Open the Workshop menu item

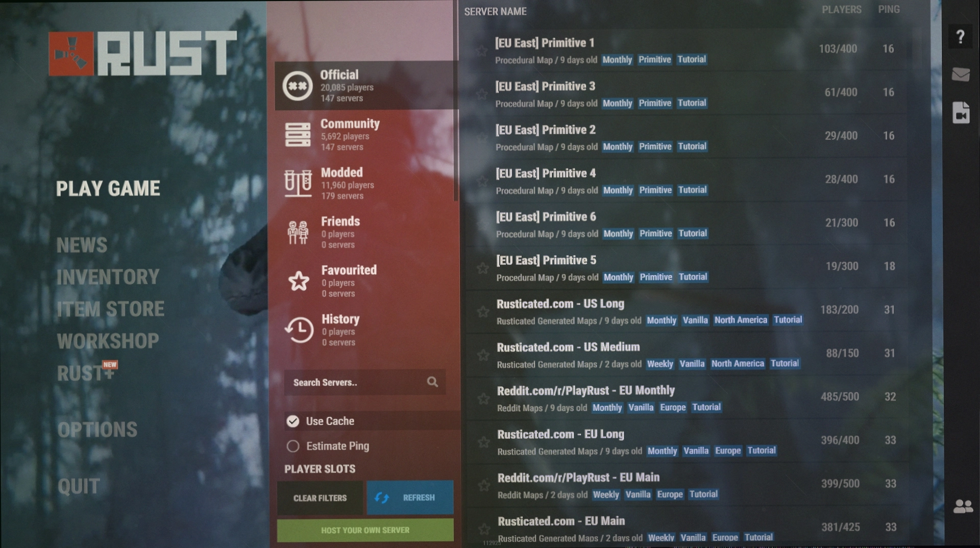pos(108,341)
